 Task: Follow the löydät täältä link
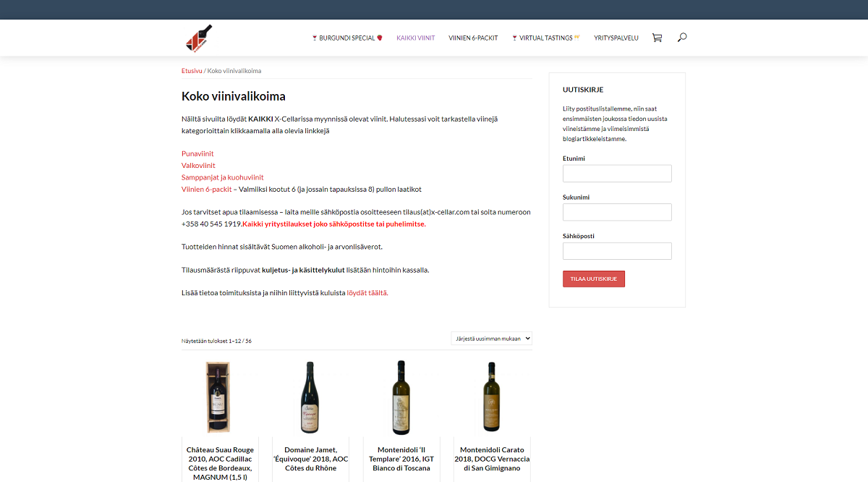coord(367,293)
